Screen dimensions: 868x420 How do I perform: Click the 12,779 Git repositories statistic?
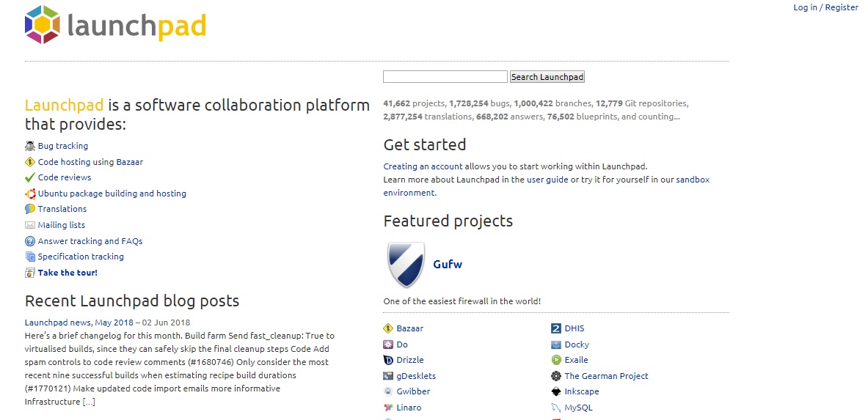tap(641, 103)
